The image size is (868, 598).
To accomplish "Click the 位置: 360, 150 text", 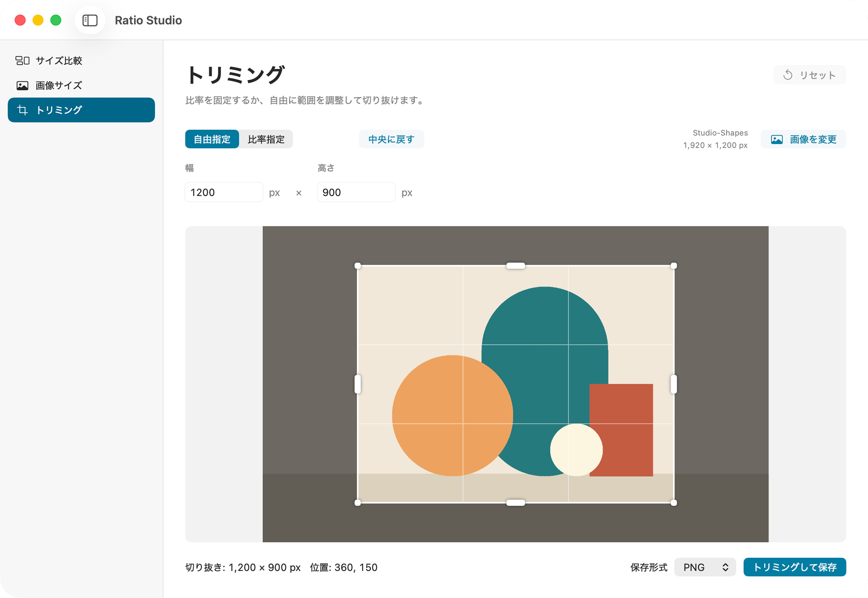I will pos(344,567).
